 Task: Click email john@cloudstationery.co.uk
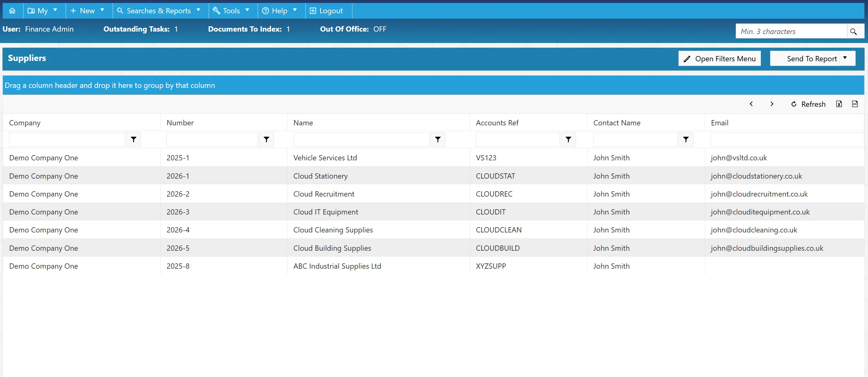click(756, 176)
